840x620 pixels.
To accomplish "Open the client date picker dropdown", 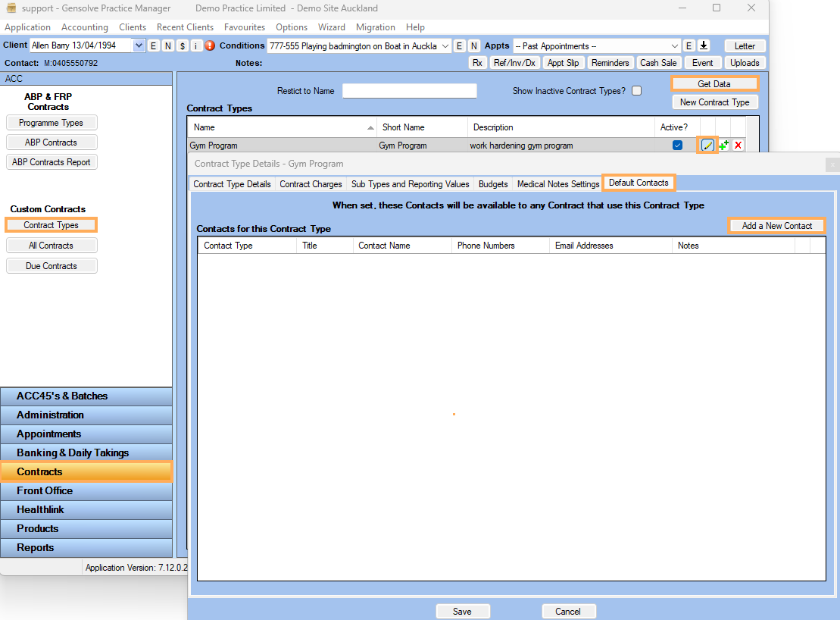I will tap(137, 45).
